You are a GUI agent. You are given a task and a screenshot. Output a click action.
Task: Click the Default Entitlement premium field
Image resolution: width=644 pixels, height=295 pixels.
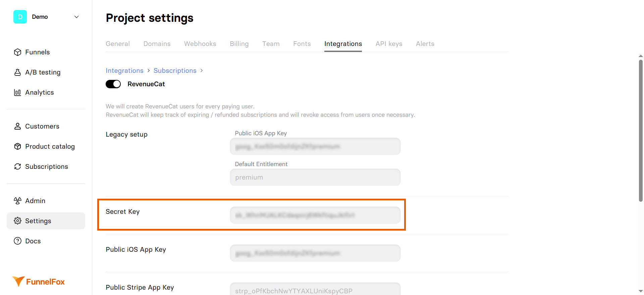315,177
